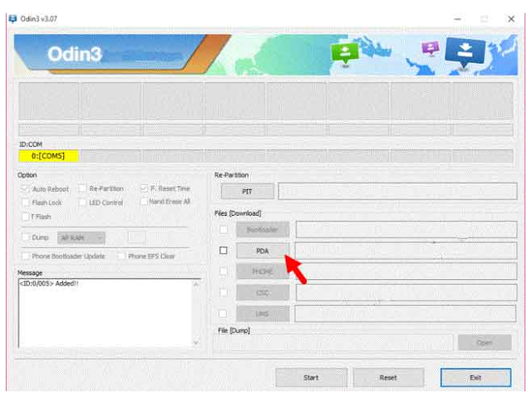
Task: Click the UMS file button
Action: pos(263,314)
